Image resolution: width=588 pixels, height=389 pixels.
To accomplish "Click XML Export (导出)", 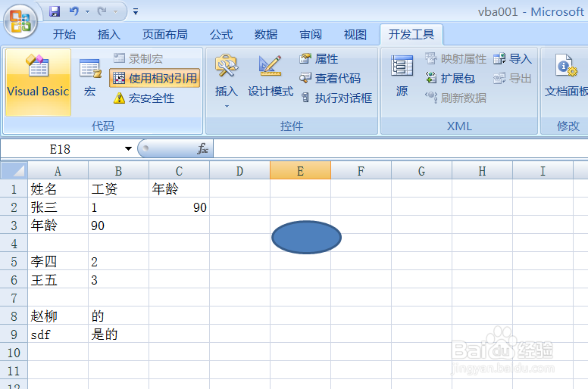I will click(513, 78).
